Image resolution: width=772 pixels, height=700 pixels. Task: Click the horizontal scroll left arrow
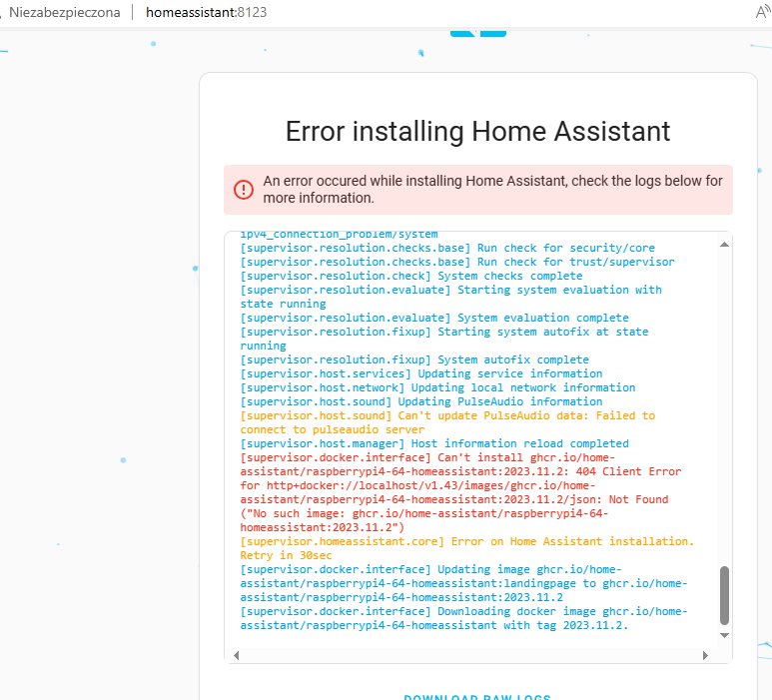[x=237, y=656]
